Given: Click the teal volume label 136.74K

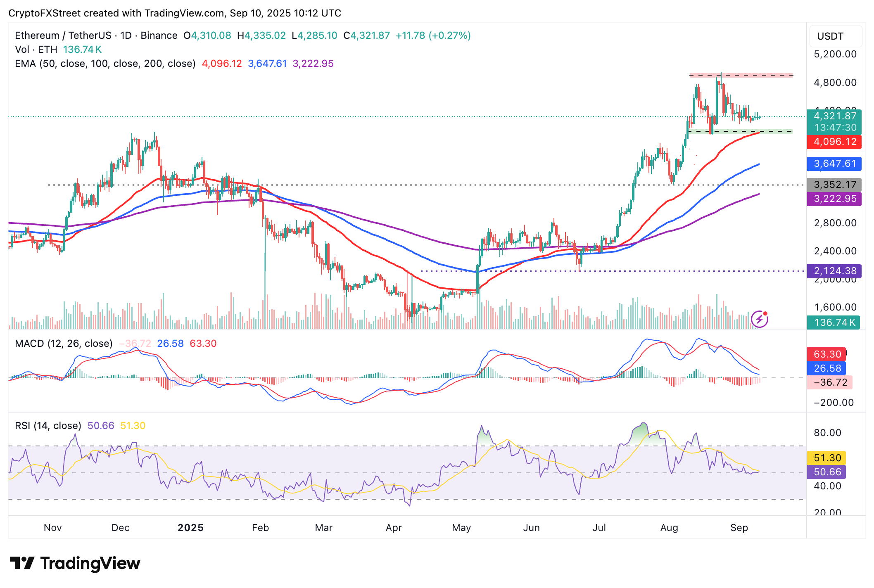Looking at the screenshot, I should click(833, 322).
